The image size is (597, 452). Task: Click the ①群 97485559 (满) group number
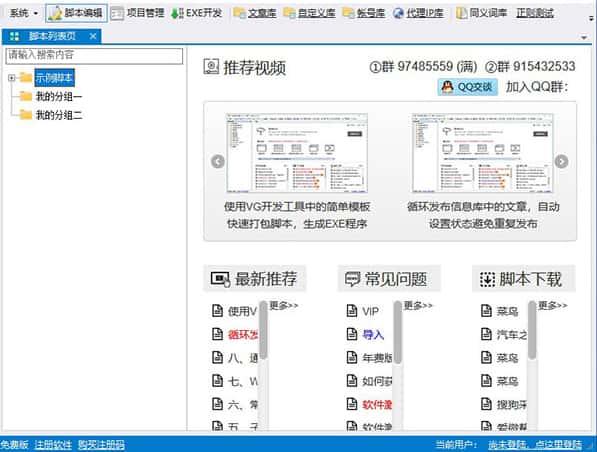pyautogui.click(x=423, y=66)
